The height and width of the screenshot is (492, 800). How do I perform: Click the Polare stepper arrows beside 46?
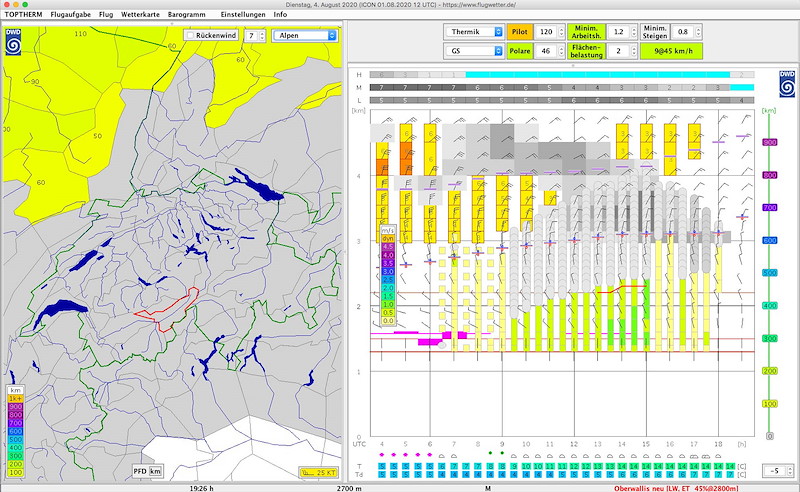(x=561, y=51)
